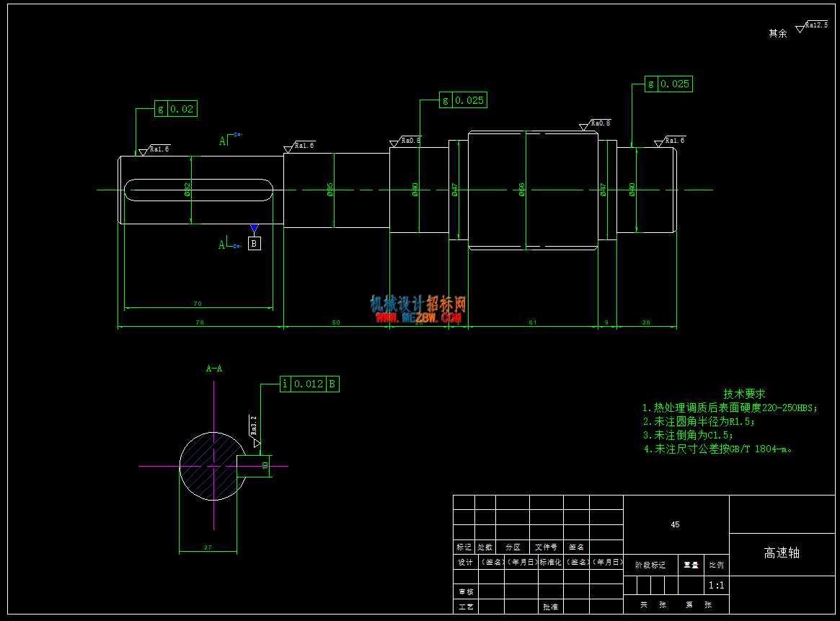Screen dimensions: 840x621
Task: Select the Ra1.6 symbol above the Ø35 step
Action: point(299,147)
